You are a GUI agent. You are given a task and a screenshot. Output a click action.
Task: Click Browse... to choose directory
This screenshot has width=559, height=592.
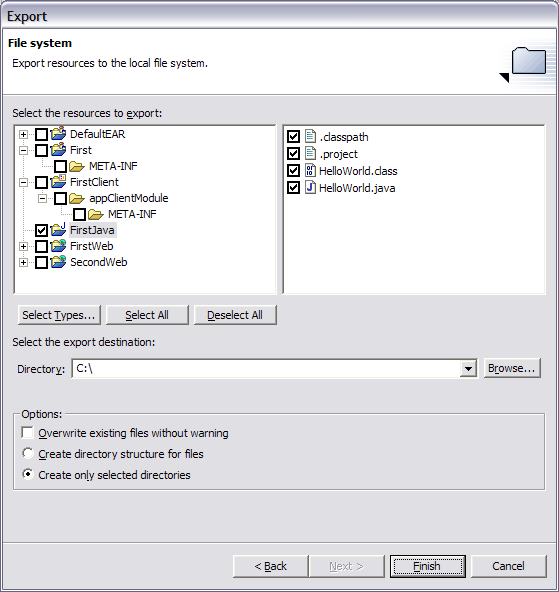click(512, 368)
